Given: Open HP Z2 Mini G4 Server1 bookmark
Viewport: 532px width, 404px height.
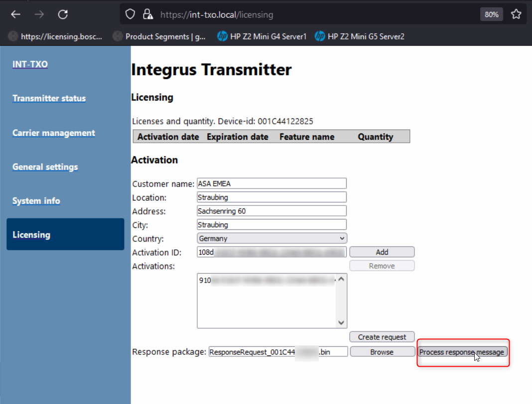Looking at the screenshot, I should [x=262, y=36].
